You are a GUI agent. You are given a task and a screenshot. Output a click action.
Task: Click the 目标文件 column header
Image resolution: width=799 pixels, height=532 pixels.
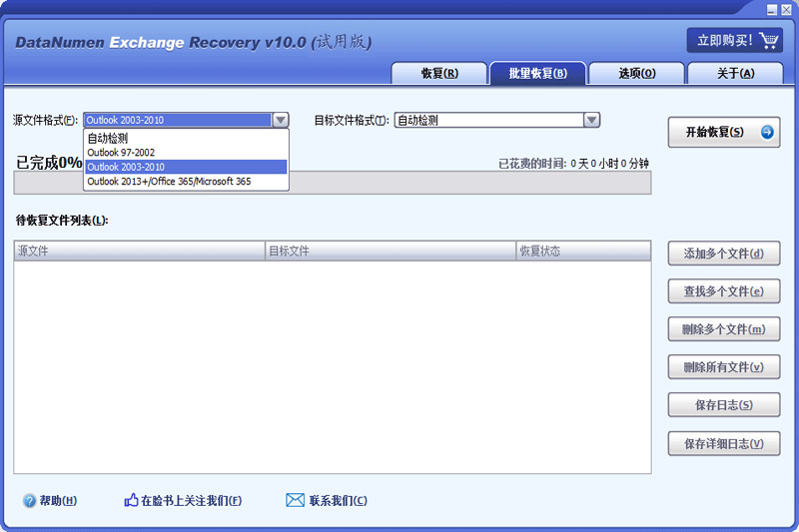[391, 251]
